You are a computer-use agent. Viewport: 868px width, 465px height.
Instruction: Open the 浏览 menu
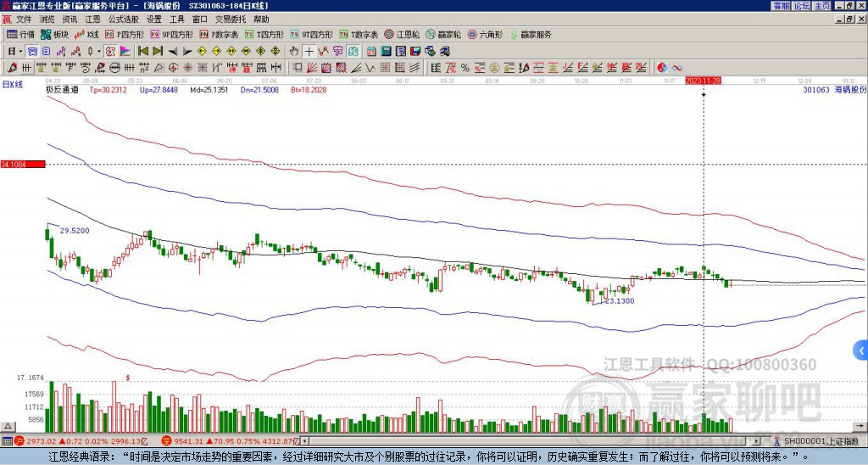(47, 20)
